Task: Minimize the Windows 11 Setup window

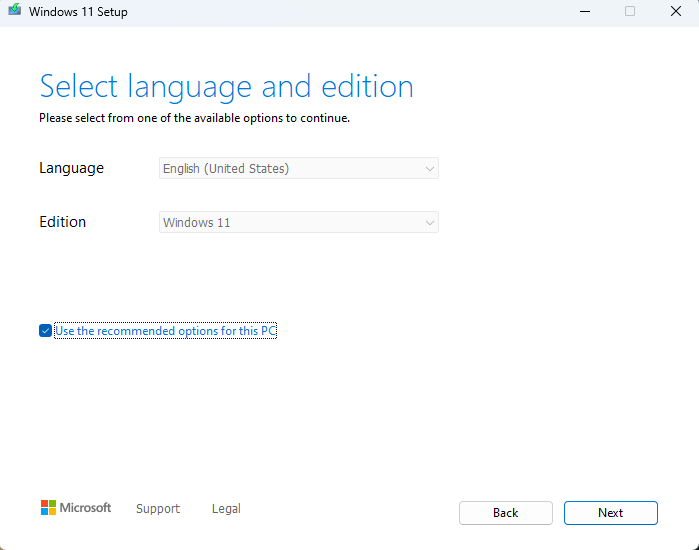Action: coord(585,12)
